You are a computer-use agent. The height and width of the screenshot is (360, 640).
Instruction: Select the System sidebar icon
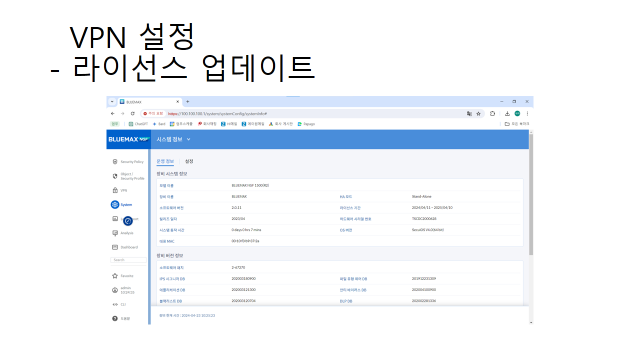[x=115, y=204]
